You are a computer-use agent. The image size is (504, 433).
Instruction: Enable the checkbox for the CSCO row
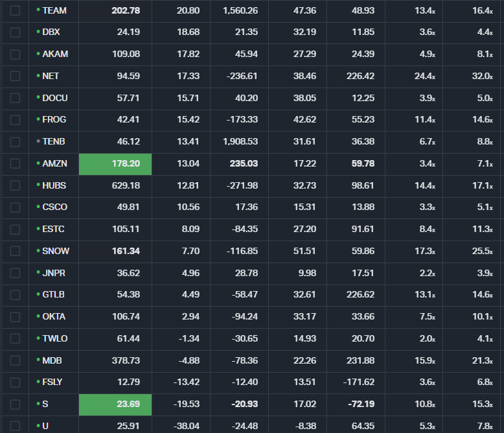pyautogui.click(x=16, y=207)
